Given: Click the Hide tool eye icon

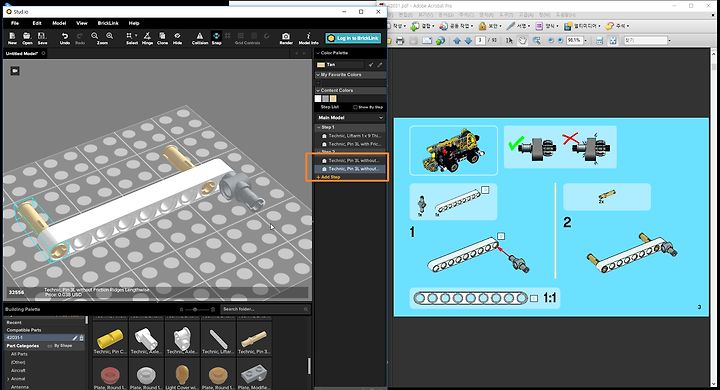Looking at the screenshot, I should (177, 36).
